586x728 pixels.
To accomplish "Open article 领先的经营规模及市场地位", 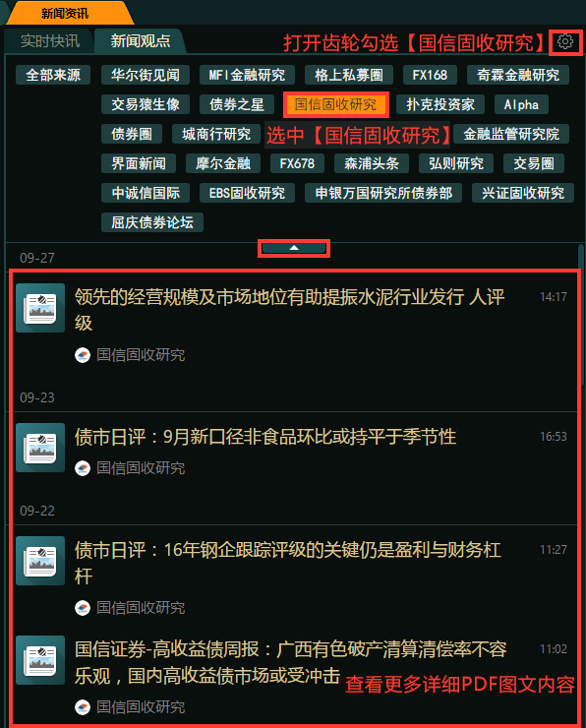I will (x=289, y=309).
